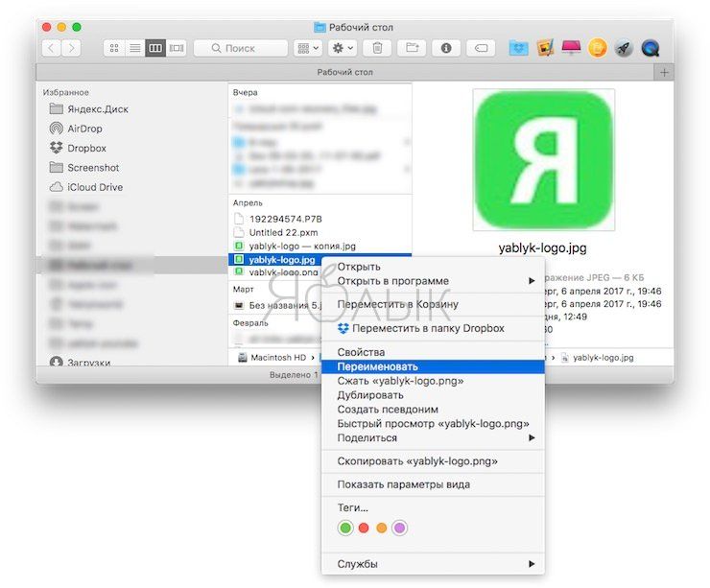This screenshot has height=588, width=710.
Task: Launch the image app toolbar icon
Action: click(545, 48)
